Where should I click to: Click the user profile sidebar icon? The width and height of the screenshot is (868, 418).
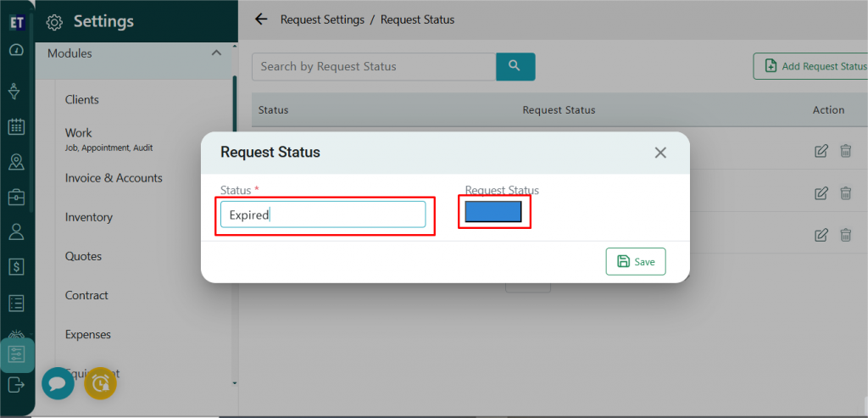[16, 231]
